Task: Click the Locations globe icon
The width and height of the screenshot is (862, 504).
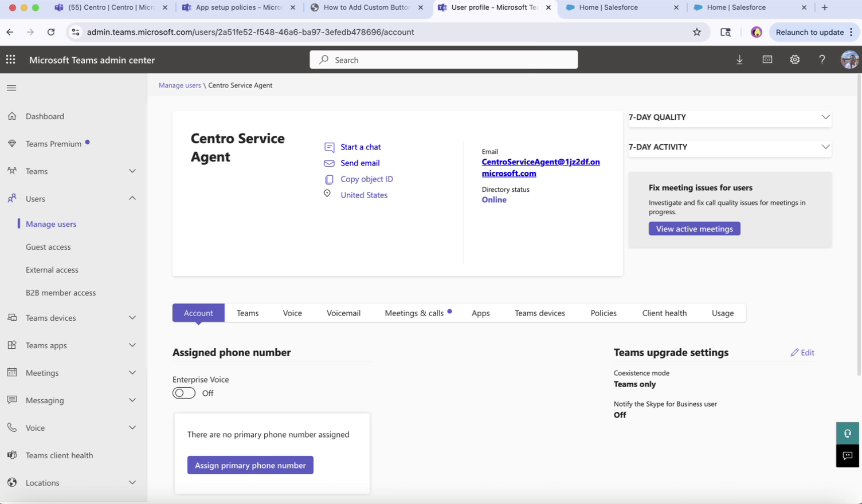Action: point(12,482)
